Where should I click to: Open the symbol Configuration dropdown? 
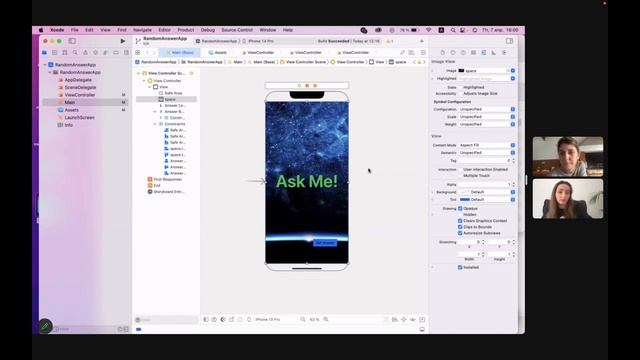pos(487,109)
